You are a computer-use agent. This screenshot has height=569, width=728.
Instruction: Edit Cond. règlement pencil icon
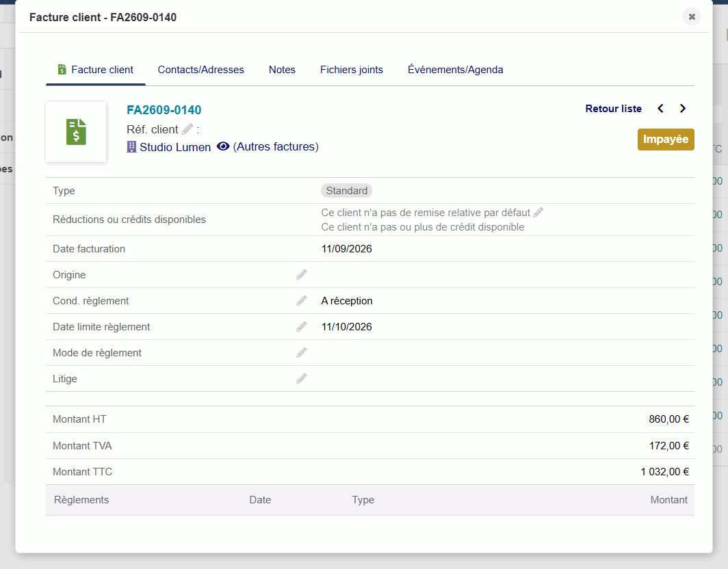(302, 301)
